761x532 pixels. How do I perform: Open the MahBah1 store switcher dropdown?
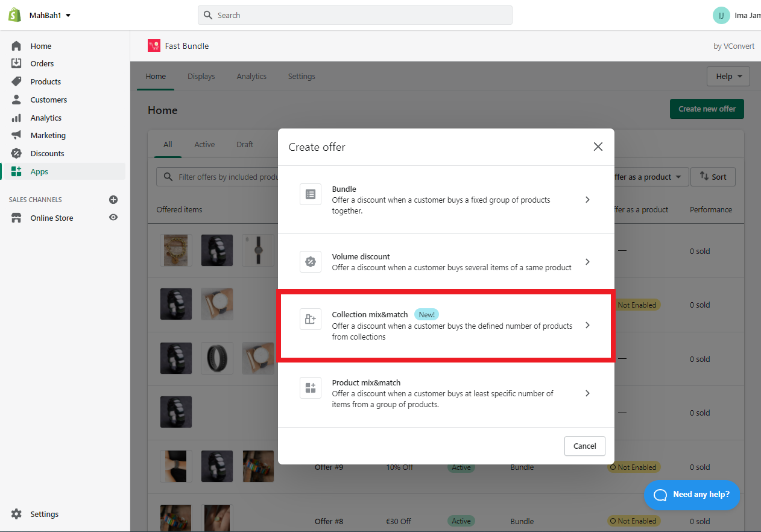(50, 15)
